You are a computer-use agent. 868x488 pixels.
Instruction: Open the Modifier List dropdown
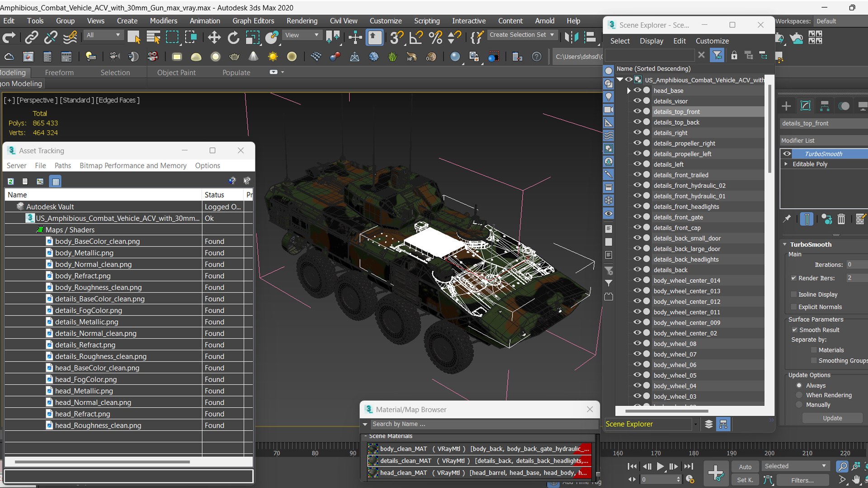[x=824, y=141]
